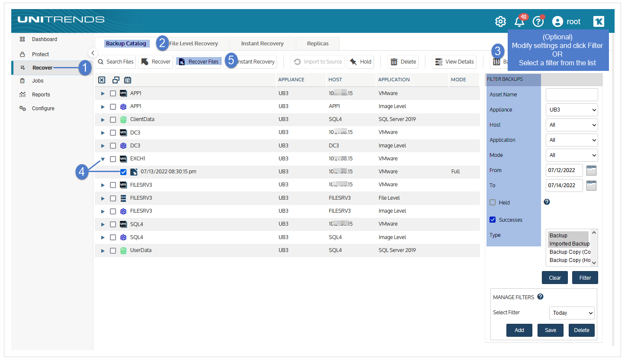628x364 pixels.
Task: Show help for Manage Filters
Action: [540, 297]
